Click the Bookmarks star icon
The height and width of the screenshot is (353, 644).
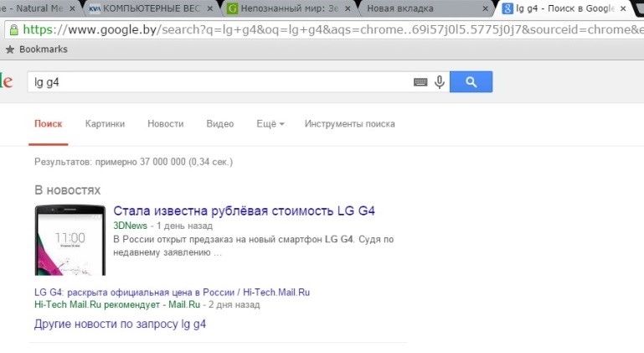pyautogui.click(x=10, y=49)
